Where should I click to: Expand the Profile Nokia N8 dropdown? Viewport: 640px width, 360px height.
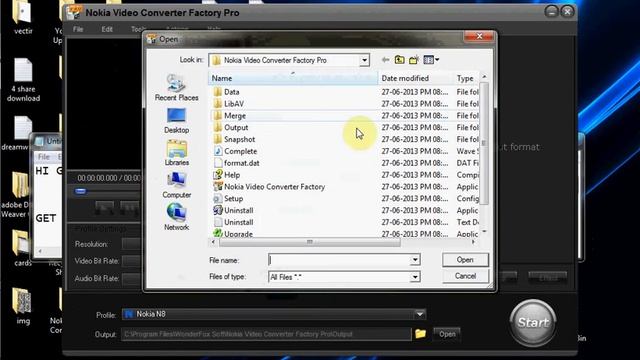click(x=420, y=314)
